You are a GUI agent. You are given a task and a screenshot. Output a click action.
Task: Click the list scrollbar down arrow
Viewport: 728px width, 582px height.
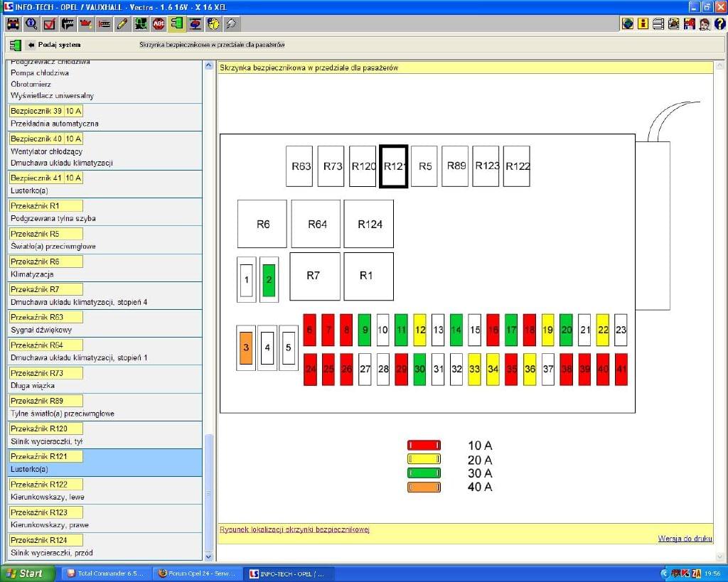click(208, 556)
